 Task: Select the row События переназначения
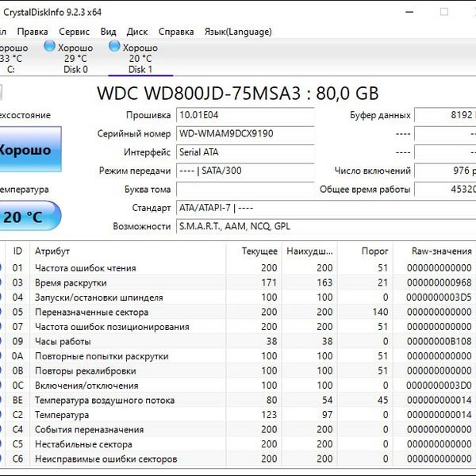(238, 429)
